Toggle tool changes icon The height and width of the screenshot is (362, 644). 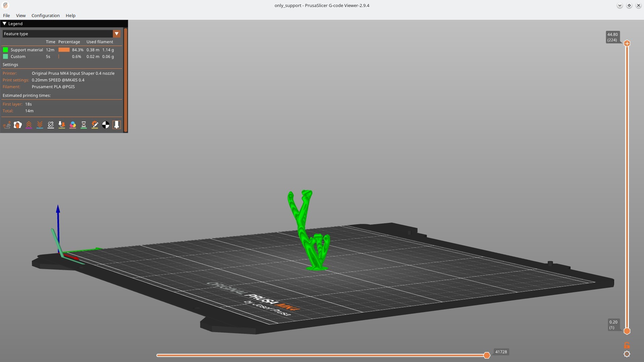62,125
